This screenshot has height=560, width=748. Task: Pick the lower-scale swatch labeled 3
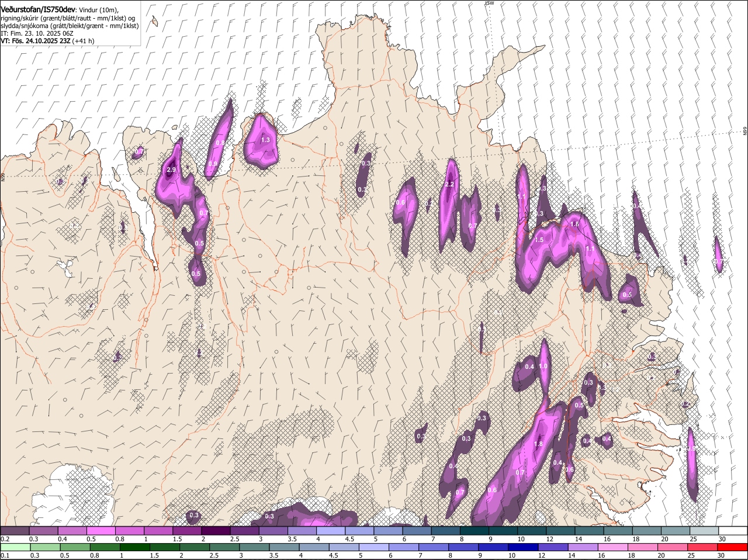pos(254,547)
